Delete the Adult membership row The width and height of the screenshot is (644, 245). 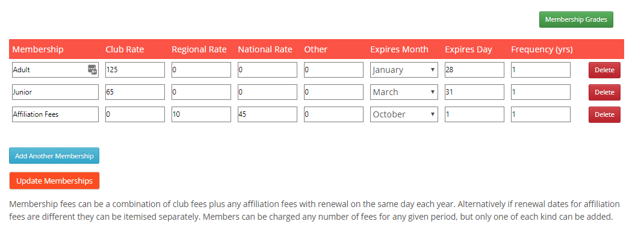(604, 70)
